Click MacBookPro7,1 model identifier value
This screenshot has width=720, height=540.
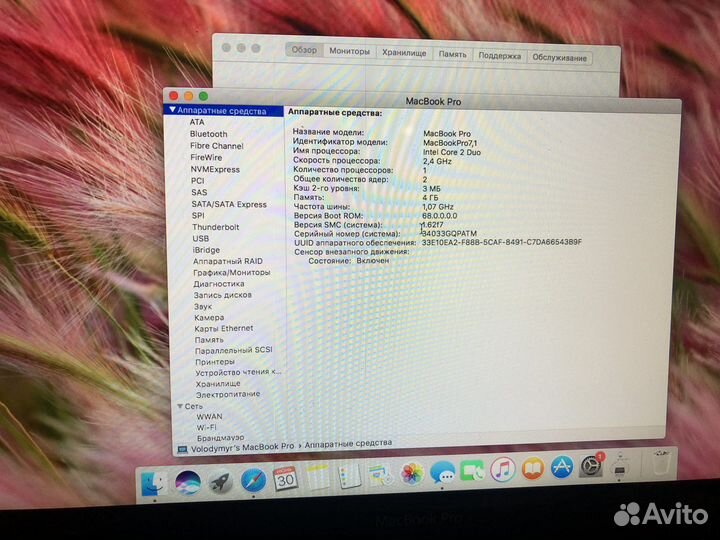(450, 143)
